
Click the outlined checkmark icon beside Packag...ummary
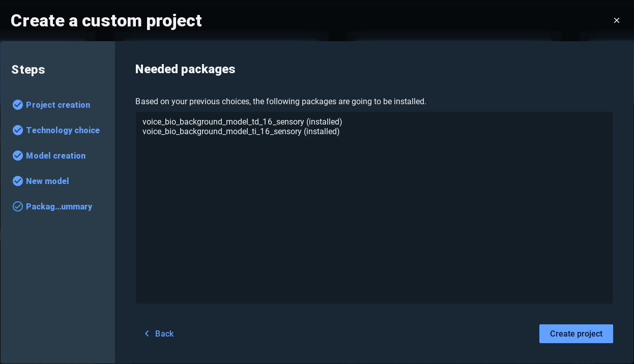coord(18,206)
